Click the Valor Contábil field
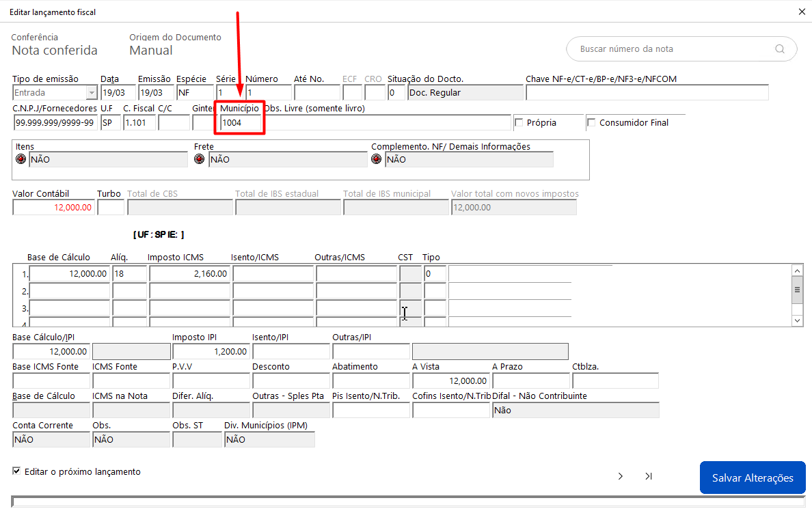 [x=54, y=208]
